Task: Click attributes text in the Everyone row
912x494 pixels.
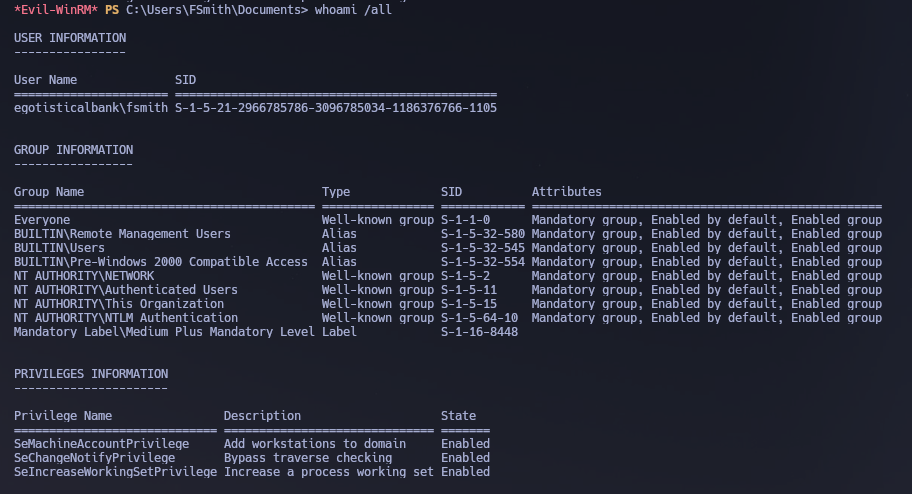Action: pyautogui.click(x=707, y=220)
